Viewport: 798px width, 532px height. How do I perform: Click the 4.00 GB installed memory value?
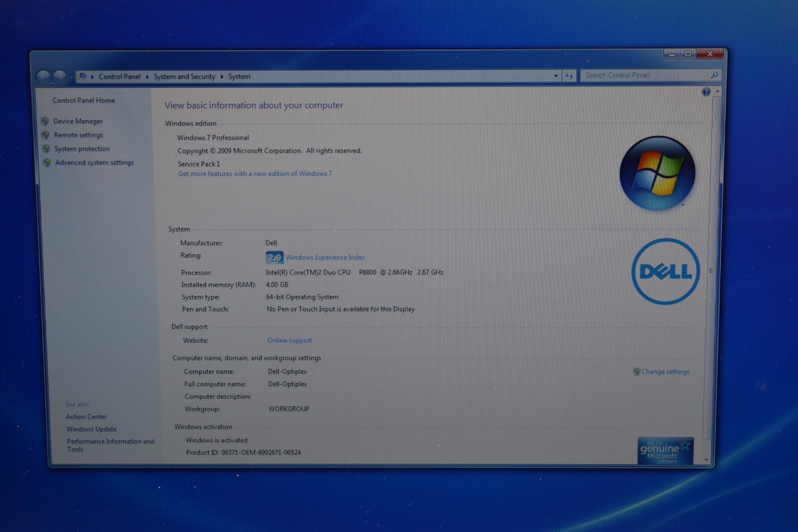pos(277,285)
